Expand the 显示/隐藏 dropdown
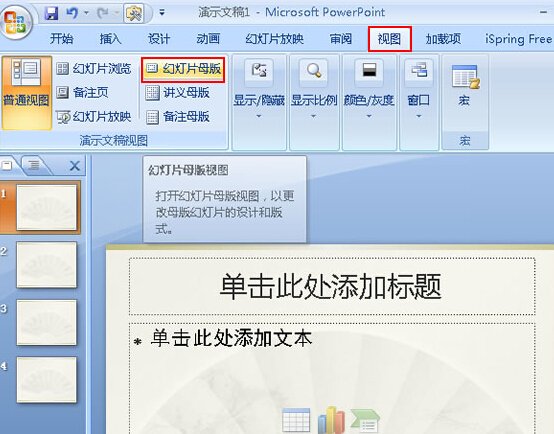The width and height of the screenshot is (554, 434). pos(259,102)
